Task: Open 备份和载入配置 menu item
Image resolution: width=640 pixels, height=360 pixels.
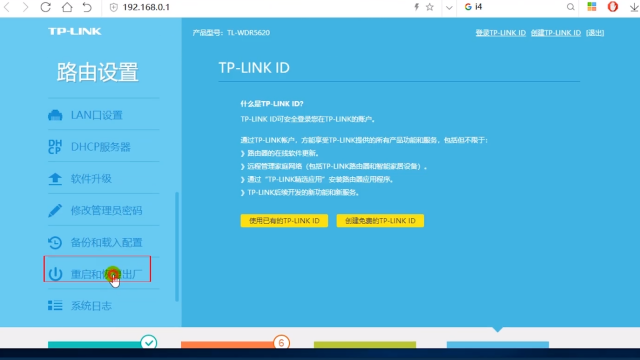Action: pyautogui.click(x=107, y=242)
